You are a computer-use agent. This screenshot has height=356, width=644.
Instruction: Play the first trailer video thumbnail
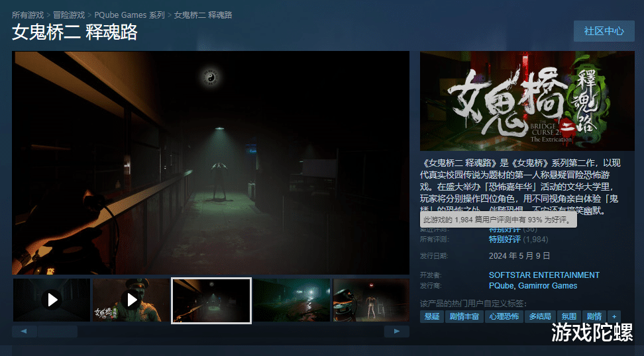pos(52,300)
